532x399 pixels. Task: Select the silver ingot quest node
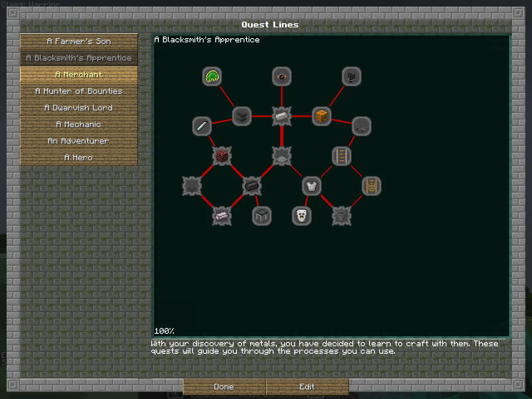coord(282,116)
